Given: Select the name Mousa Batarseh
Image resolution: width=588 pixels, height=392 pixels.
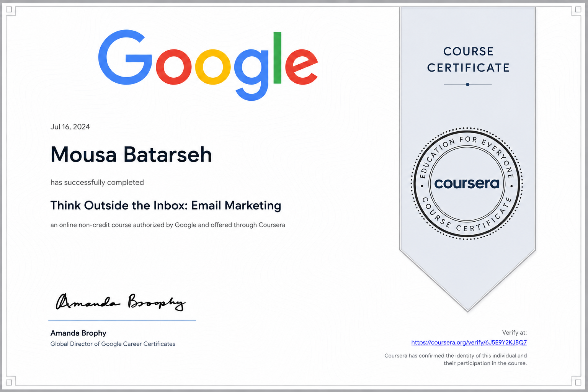Looking at the screenshot, I should tap(131, 155).
